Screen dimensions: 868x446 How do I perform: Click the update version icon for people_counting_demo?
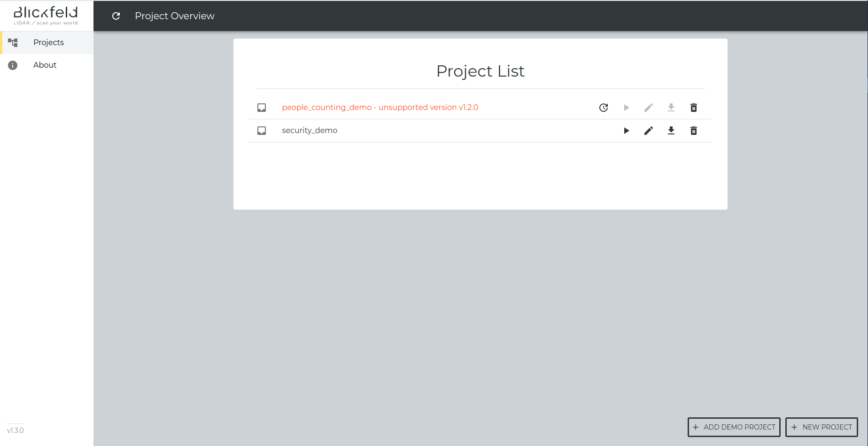click(x=604, y=108)
